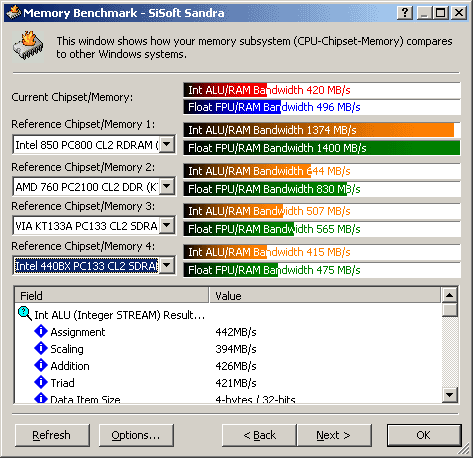Go to the Next benchmark page
Viewport: 473px width, 458px height.
coord(334,435)
